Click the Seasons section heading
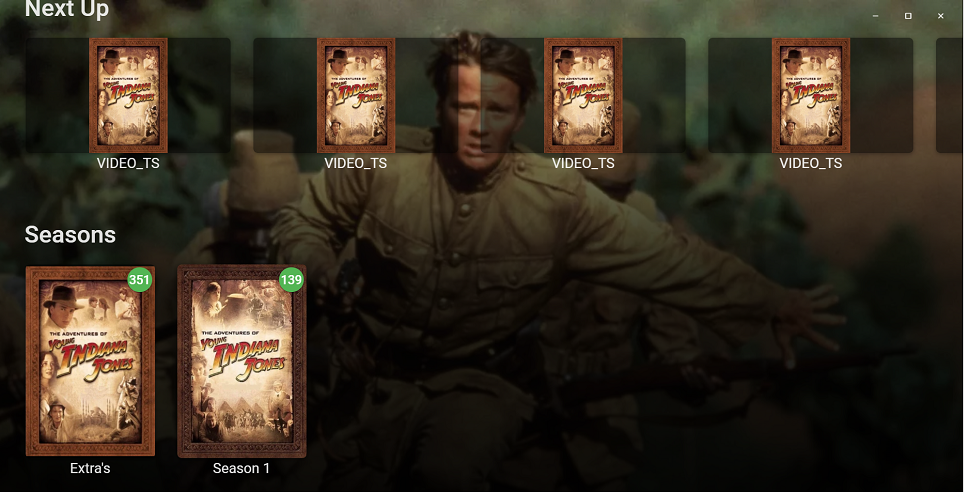The width and height of the screenshot is (965, 492). pos(70,235)
